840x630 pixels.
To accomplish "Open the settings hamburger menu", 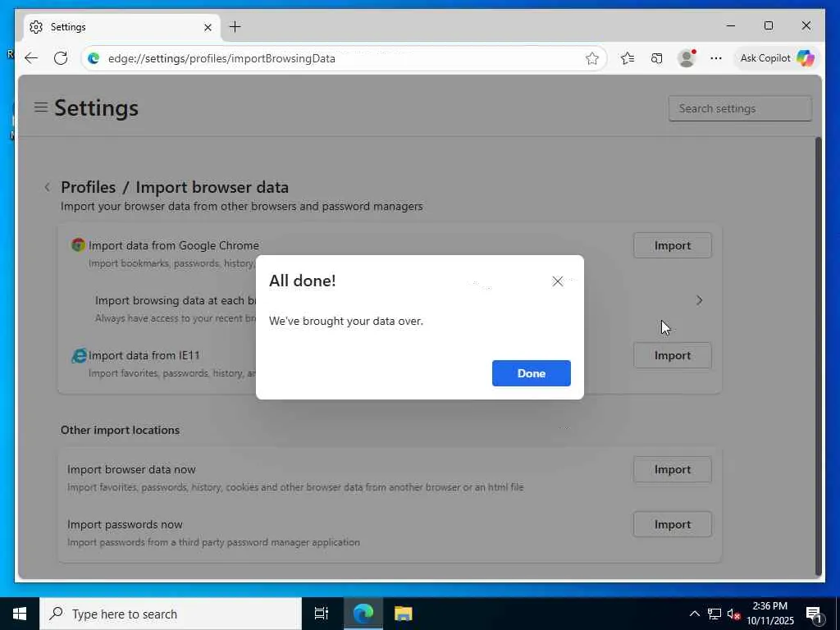I will [41, 107].
